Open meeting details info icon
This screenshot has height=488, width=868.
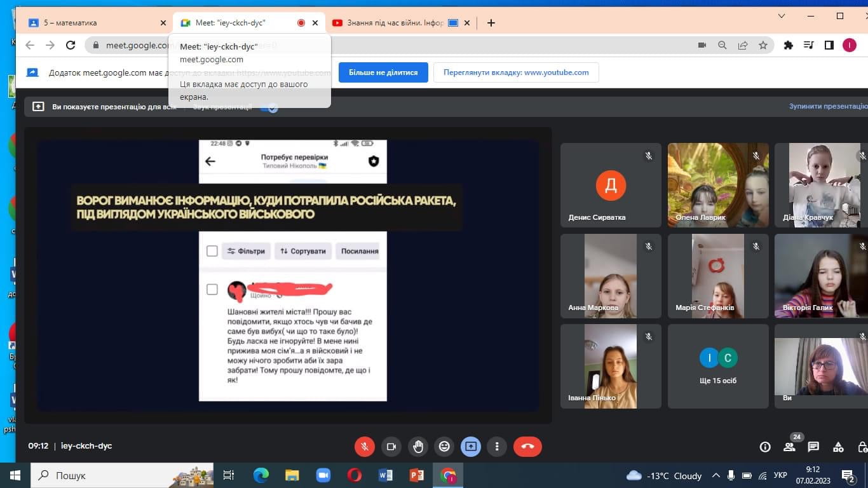pyautogui.click(x=765, y=447)
